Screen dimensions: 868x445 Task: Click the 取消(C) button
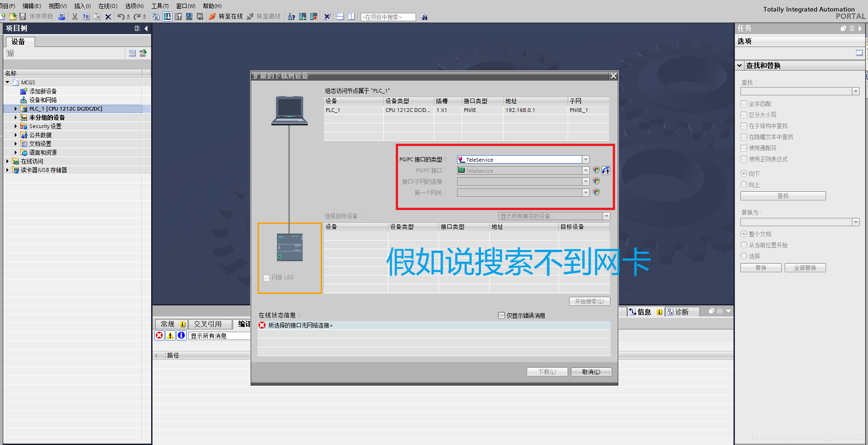tap(591, 372)
